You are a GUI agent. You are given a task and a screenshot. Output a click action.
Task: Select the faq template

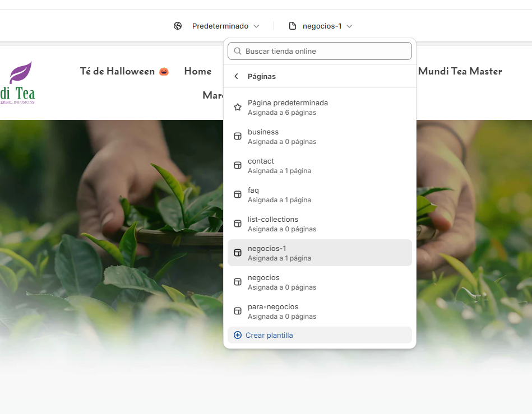320,195
